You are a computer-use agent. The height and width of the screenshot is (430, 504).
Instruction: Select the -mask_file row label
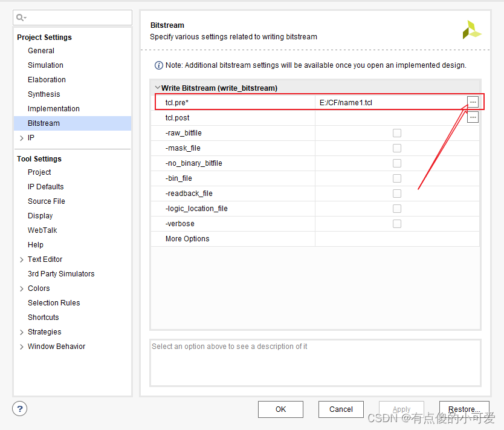pos(183,148)
